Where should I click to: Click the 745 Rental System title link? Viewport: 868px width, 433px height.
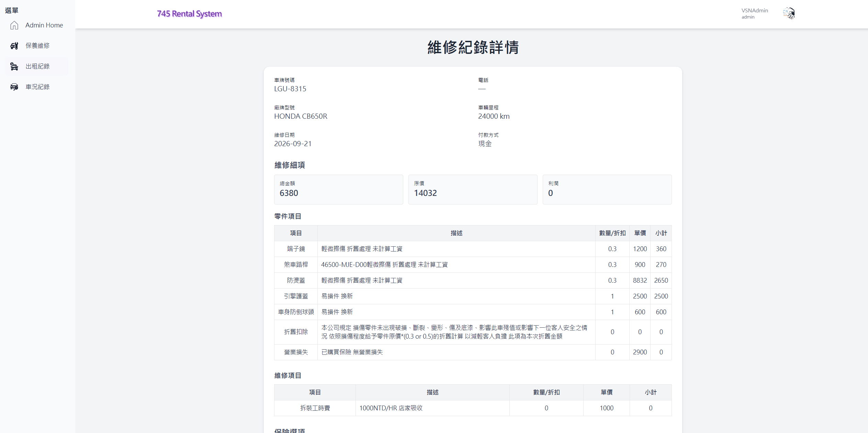(189, 14)
